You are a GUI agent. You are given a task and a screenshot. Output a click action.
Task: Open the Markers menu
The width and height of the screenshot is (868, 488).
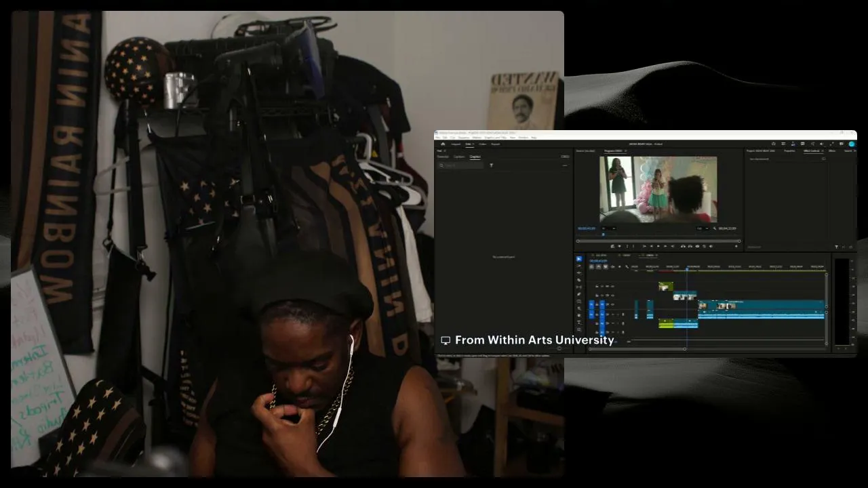click(x=477, y=138)
